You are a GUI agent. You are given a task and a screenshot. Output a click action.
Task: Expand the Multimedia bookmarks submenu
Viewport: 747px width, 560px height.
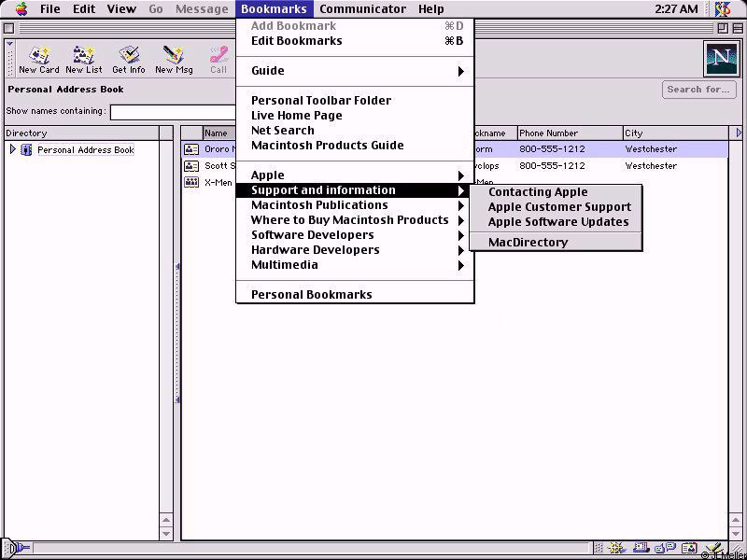[x=355, y=265]
